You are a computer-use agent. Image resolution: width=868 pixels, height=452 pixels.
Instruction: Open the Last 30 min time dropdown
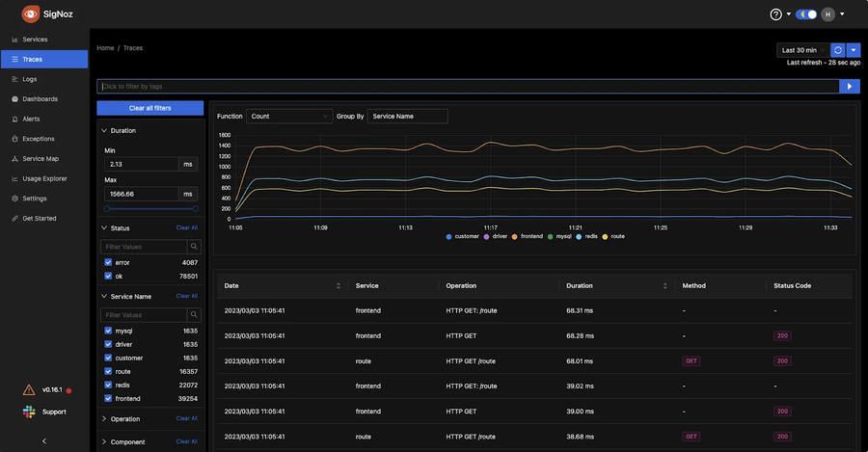pyautogui.click(x=802, y=50)
